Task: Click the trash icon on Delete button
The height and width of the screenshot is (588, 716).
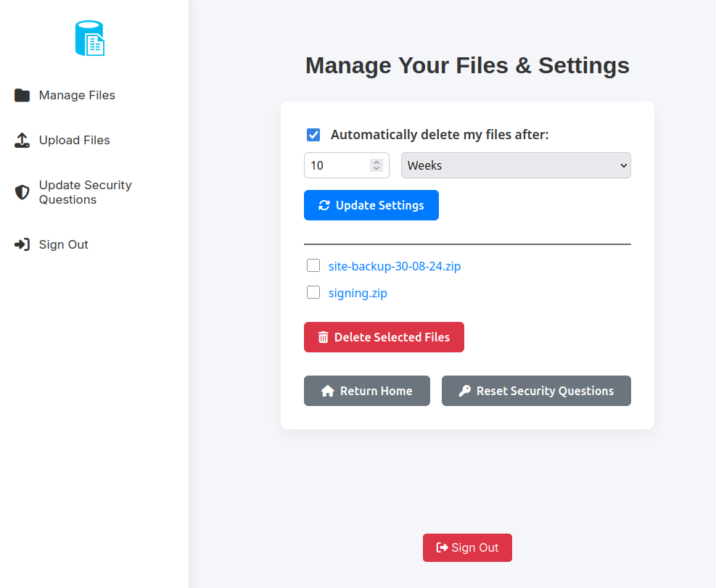Action: pos(324,337)
